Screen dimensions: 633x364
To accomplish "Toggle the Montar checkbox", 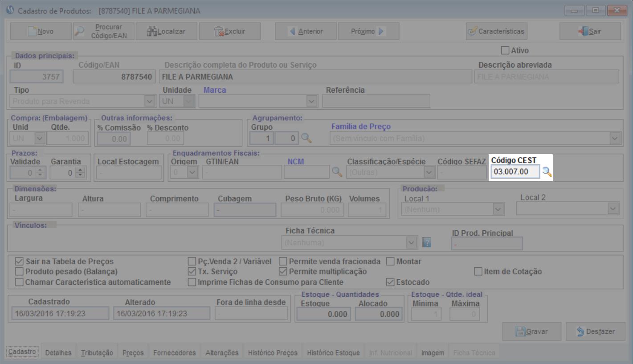I will (x=390, y=262).
